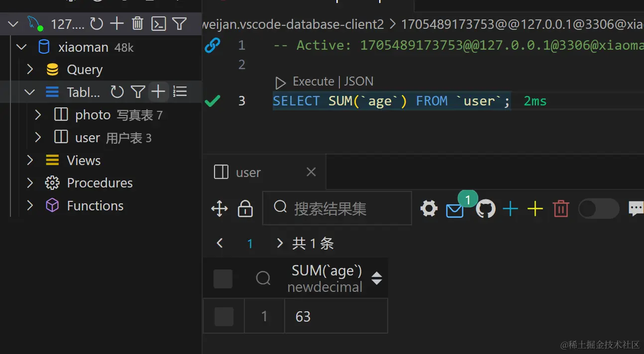Open results settings gear
The width and height of the screenshot is (644, 354).
click(x=429, y=209)
